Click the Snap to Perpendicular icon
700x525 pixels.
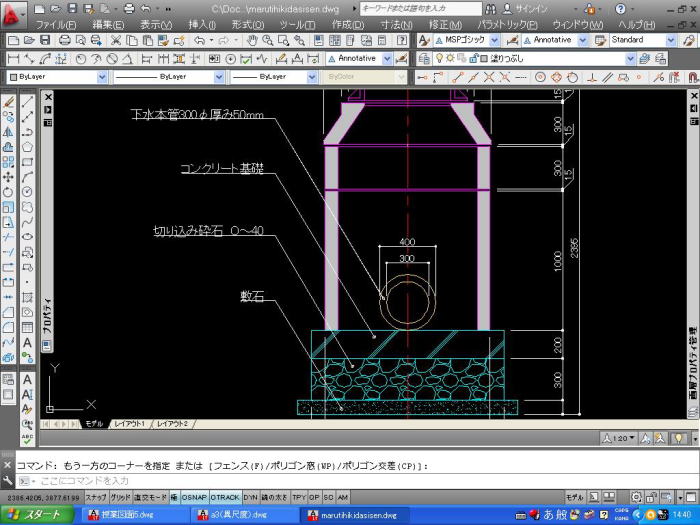point(592,77)
